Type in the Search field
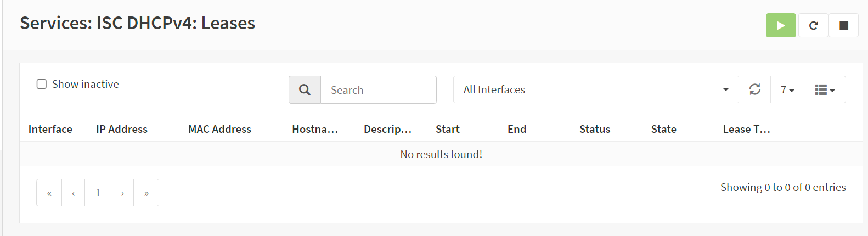The image size is (868, 236). 378,90
